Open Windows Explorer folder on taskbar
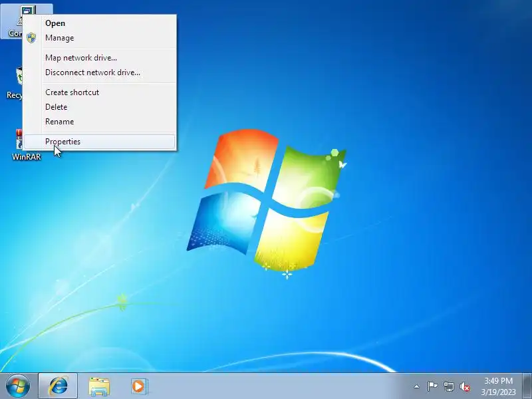This screenshot has width=532, height=399. (x=99, y=386)
